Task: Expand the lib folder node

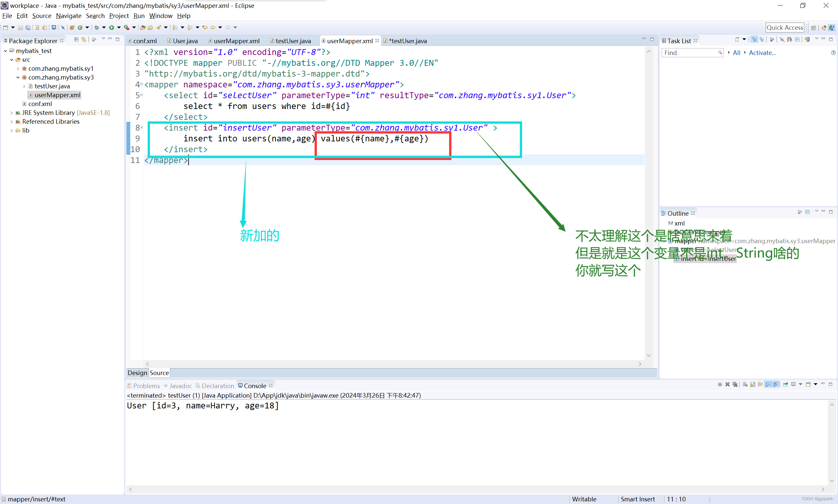Action: pyautogui.click(x=11, y=130)
